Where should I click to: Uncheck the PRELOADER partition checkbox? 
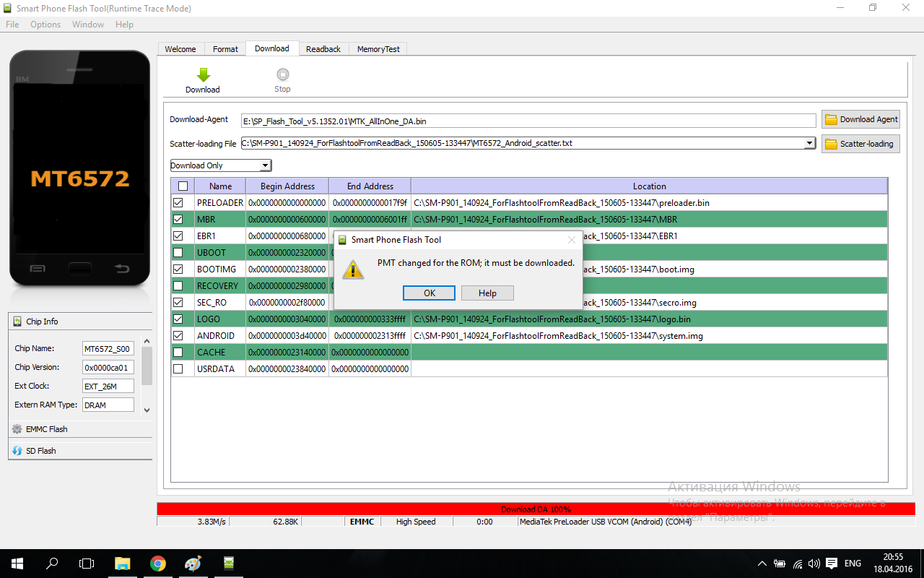tap(178, 203)
